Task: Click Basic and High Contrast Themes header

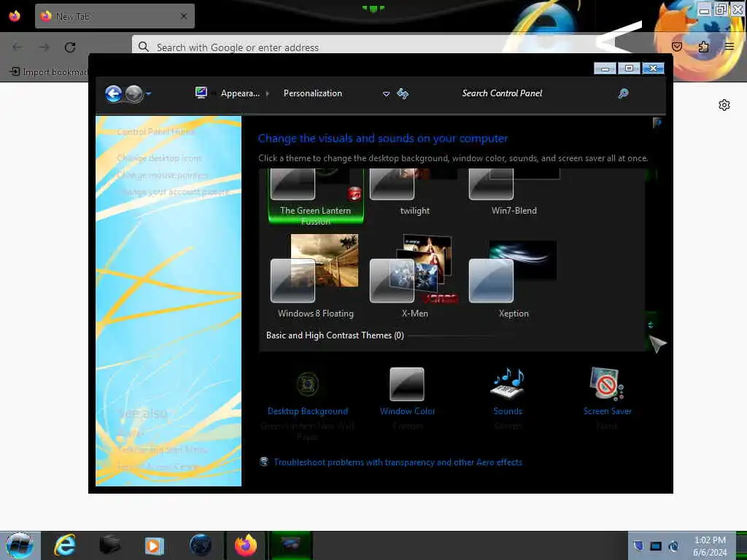Action: [335, 335]
